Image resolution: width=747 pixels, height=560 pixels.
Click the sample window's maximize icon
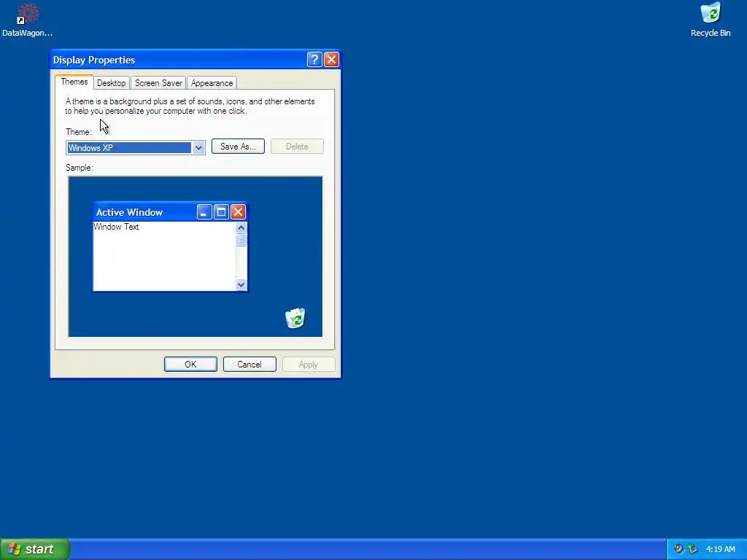pyautogui.click(x=221, y=212)
